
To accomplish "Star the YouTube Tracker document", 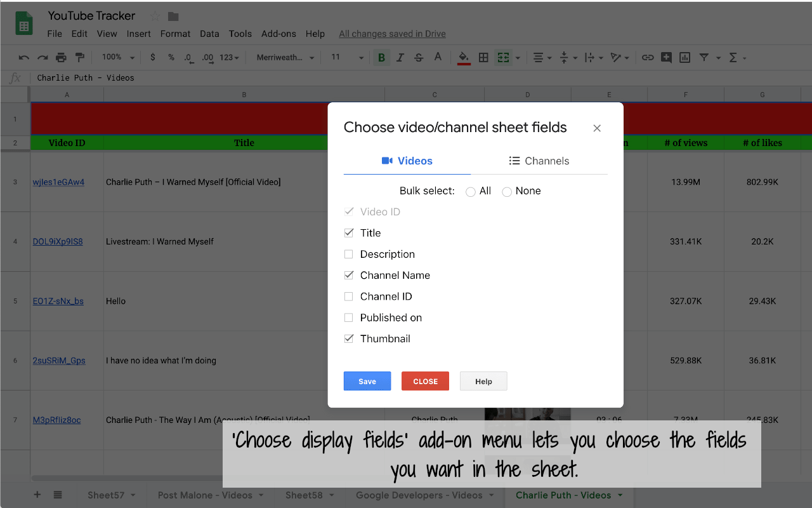I will coord(155,17).
